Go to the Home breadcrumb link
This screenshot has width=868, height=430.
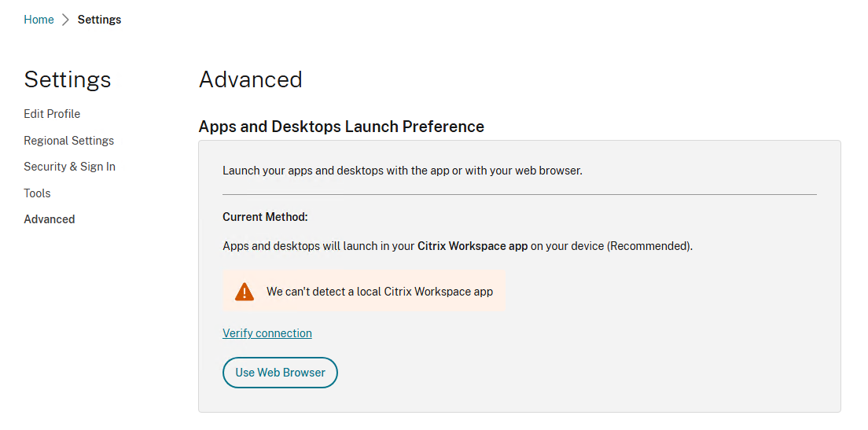(x=39, y=20)
